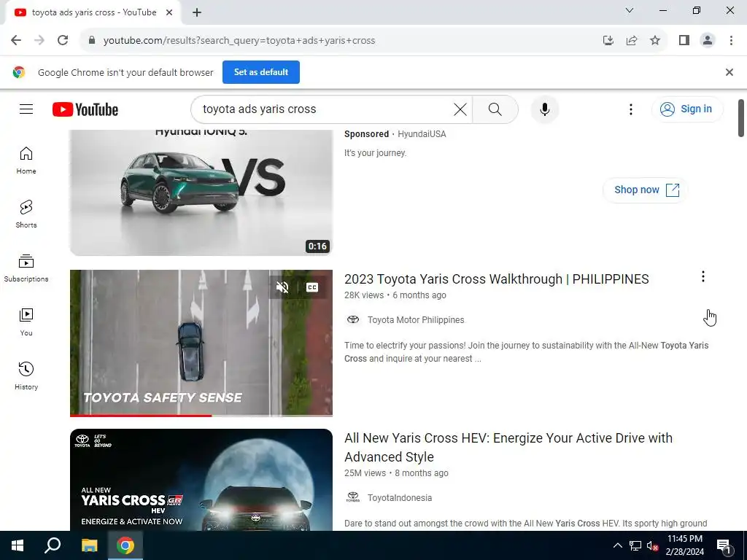Select the toyota ads yaris cross tab
Viewport: 747px width, 560px height.
click(x=93, y=13)
